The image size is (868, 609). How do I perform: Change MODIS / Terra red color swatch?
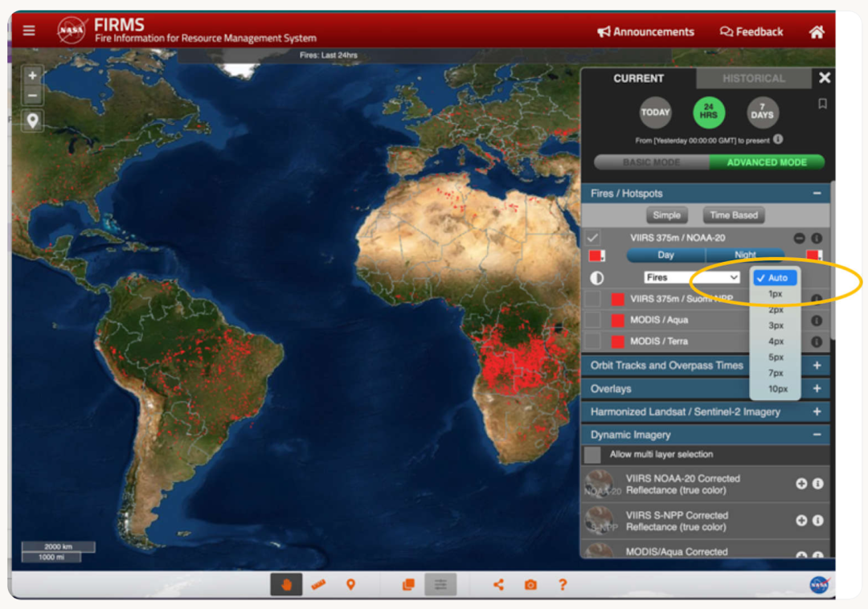pos(617,341)
